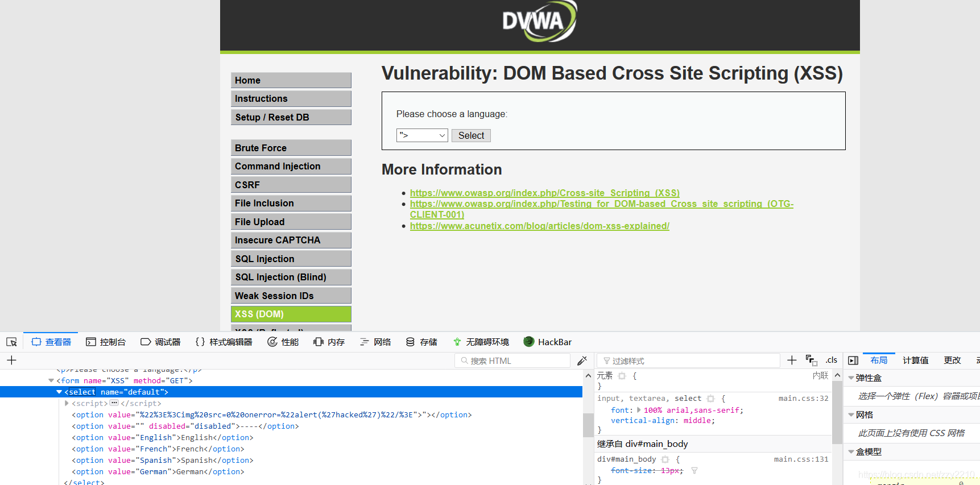Expand the script node in HTML tree
The width and height of the screenshot is (980, 485).
[x=67, y=404]
